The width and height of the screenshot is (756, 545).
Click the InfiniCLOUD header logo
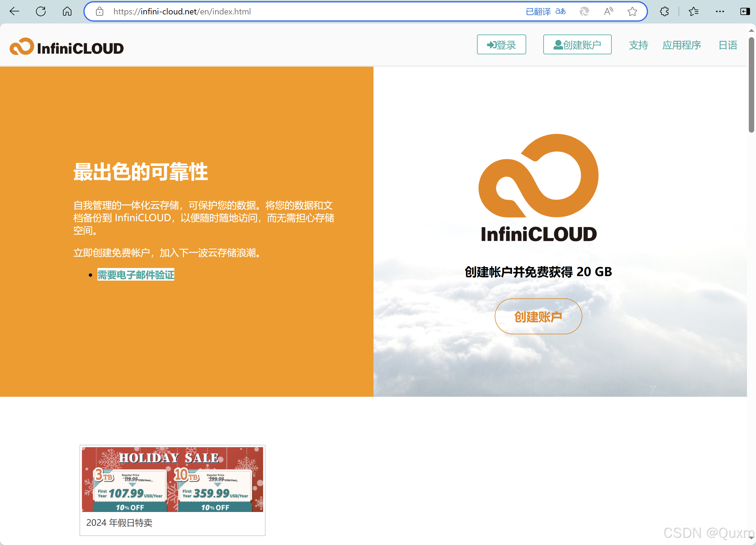(x=67, y=47)
